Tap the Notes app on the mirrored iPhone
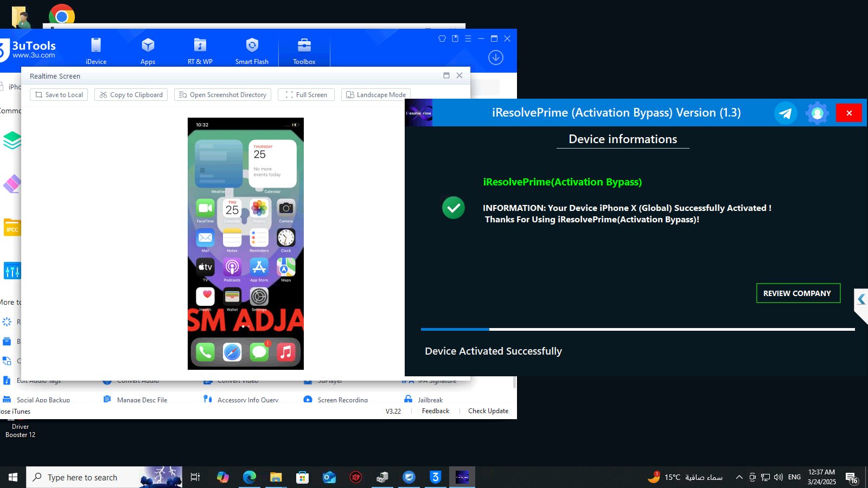 pos(232,237)
